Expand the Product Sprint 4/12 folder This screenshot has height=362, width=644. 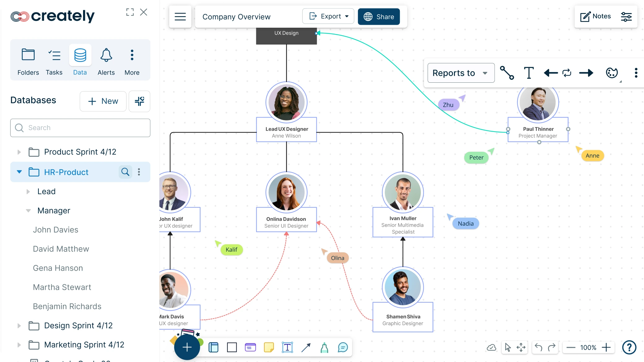pos(19,152)
